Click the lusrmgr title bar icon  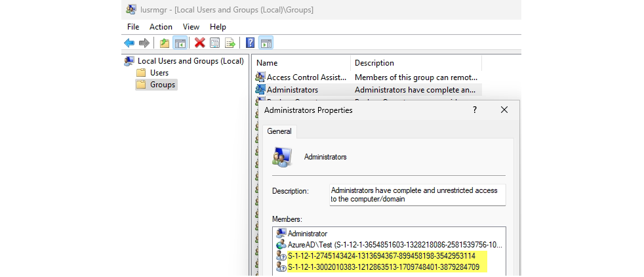click(131, 9)
